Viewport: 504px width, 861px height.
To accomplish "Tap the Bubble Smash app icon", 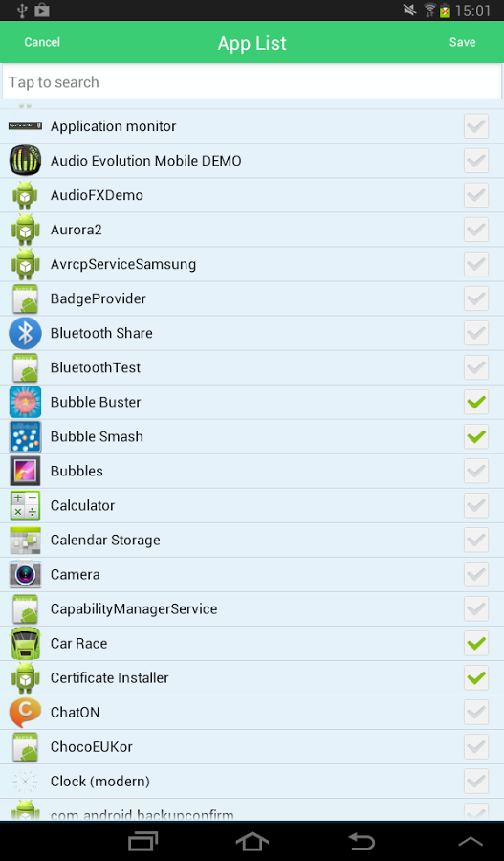I will click(x=25, y=436).
